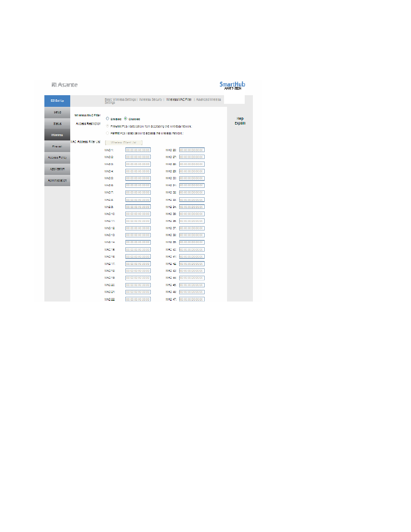Image resolution: width=411 pixels, height=532 pixels.
Task: Click the MAC 21 address field
Action: click(x=138, y=292)
